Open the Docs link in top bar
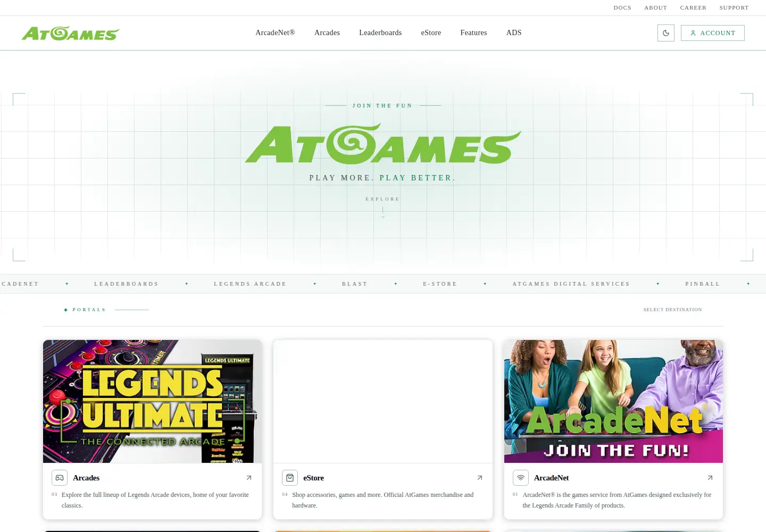The image size is (766, 532). tap(622, 8)
